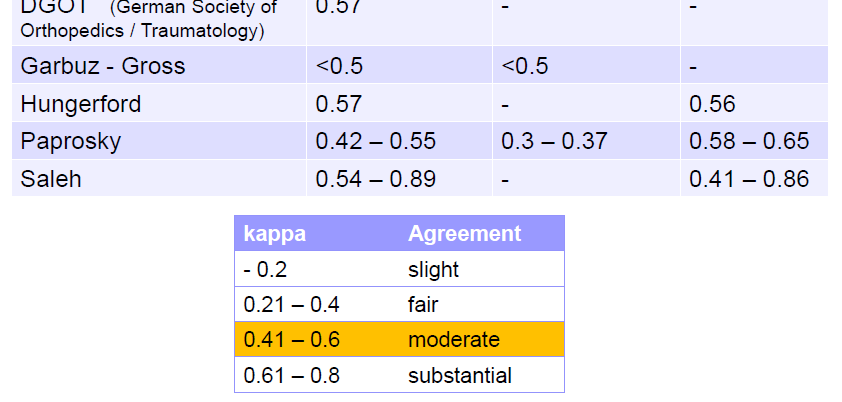Viewport: 842px width, 402px height.
Task: Click the Paprosky value 0.58 – 0.65
Action: coord(749,142)
